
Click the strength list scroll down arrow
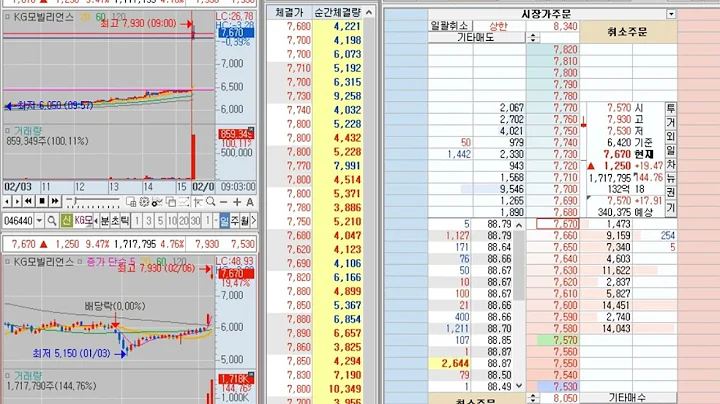pos(519,386)
